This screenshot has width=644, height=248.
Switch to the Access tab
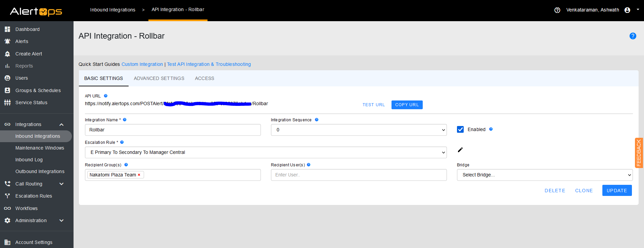coord(204,78)
